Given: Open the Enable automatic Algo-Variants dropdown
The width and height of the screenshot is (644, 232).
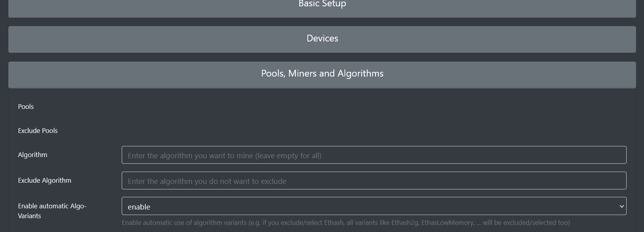Looking at the screenshot, I should pos(373,206).
